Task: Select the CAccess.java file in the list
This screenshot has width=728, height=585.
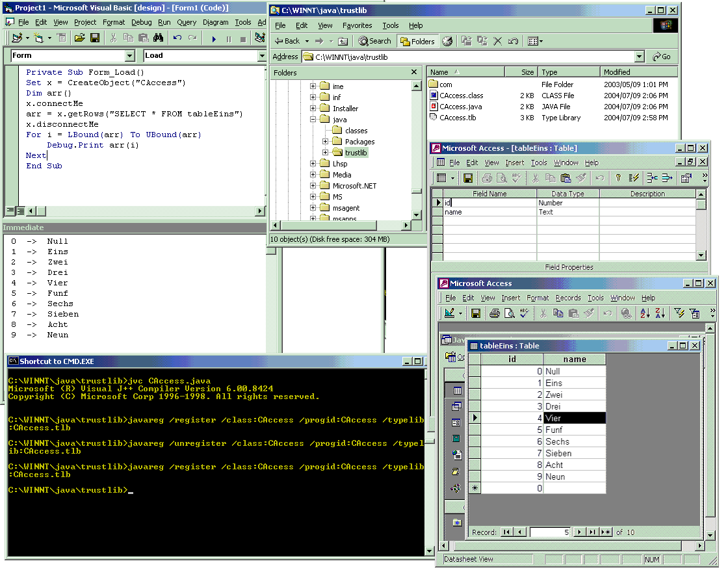Action: tap(461, 107)
